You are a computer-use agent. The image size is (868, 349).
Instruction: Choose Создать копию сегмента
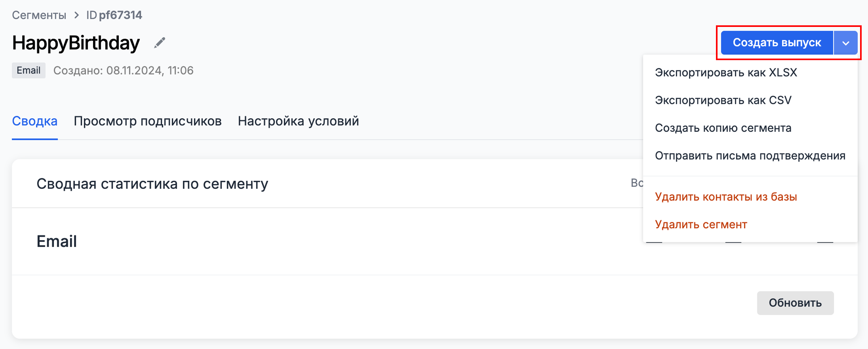[x=723, y=128]
